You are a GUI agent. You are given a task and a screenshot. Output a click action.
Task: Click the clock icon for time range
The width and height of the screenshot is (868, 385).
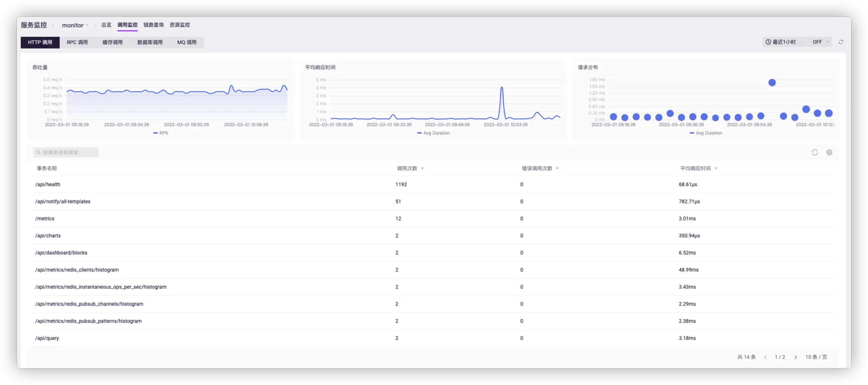coord(768,42)
